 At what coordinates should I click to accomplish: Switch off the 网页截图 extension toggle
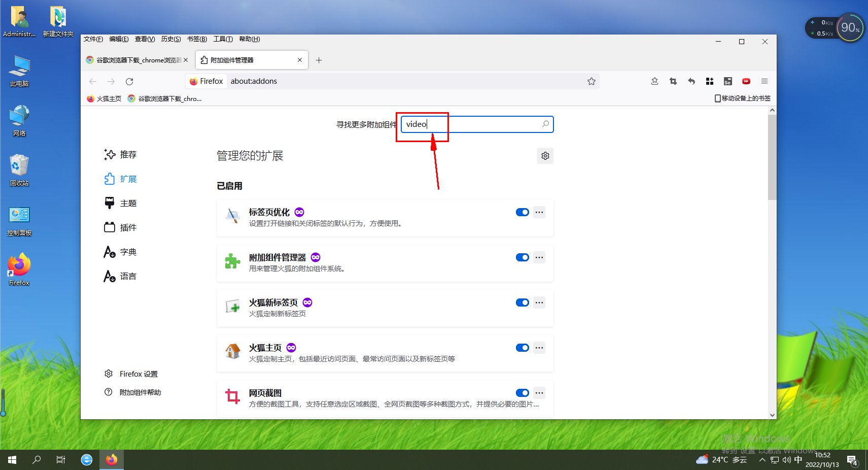pyautogui.click(x=523, y=393)
